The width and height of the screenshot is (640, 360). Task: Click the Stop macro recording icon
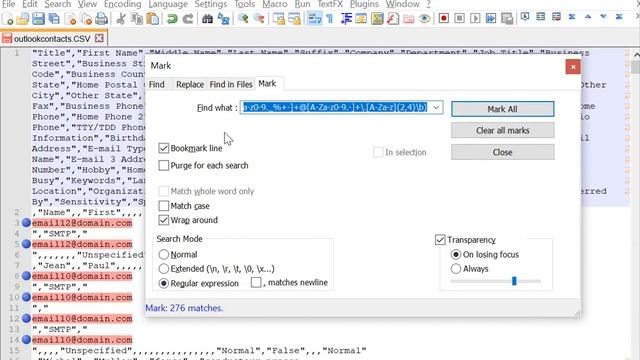coord(460,19)
